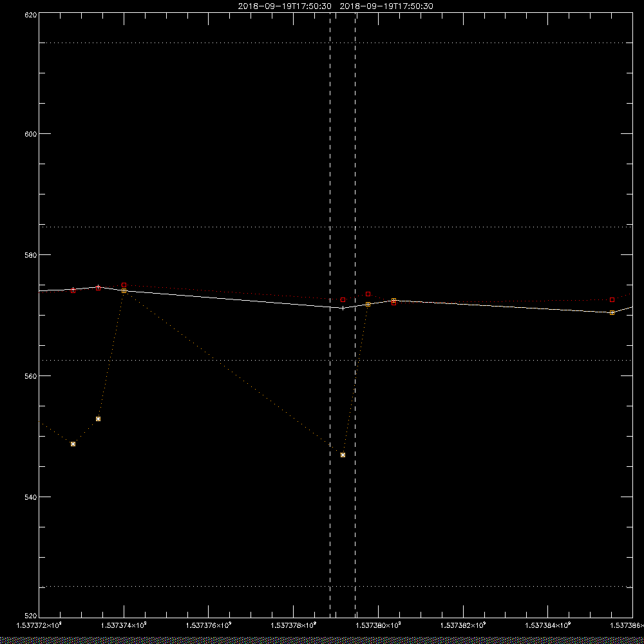Click the right 2018-09-19T17:50:30 title timestamp
This screenshot has width=644, height=644.
386,6
